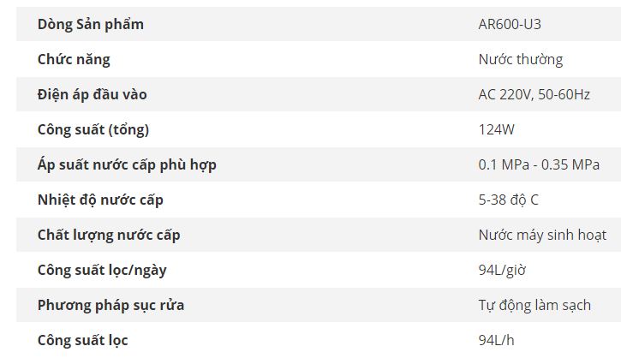Click the 'Chất lượng nước cấp' label

click(x=109, y=235)
